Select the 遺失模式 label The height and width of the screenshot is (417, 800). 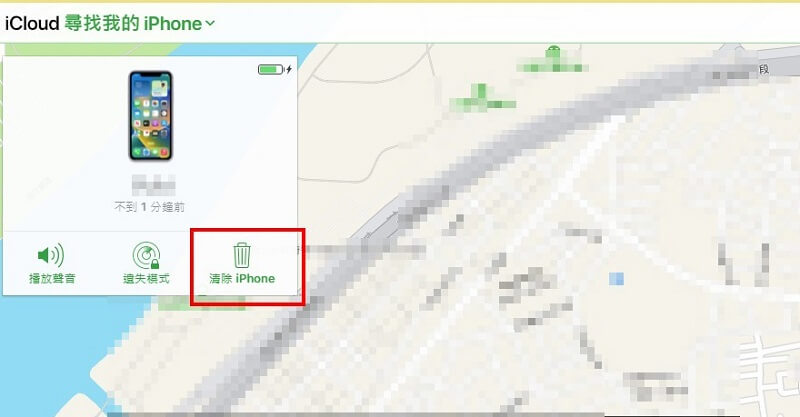pyautogui.click(x=146, y=279)
